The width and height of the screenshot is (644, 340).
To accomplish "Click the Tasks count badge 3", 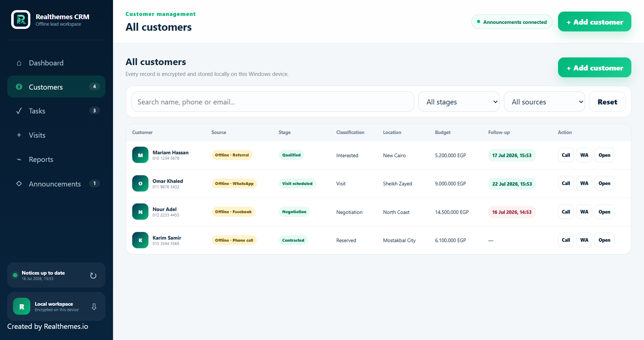I will 95,111.
